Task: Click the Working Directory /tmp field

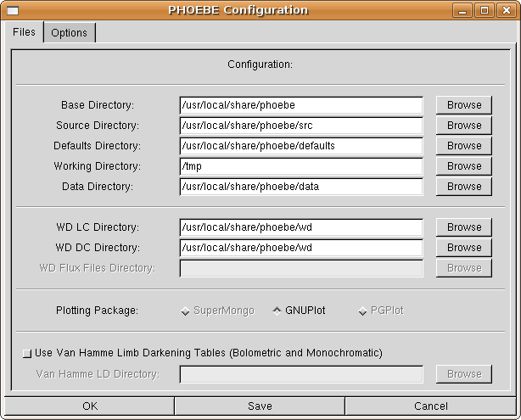Action: 301,166
